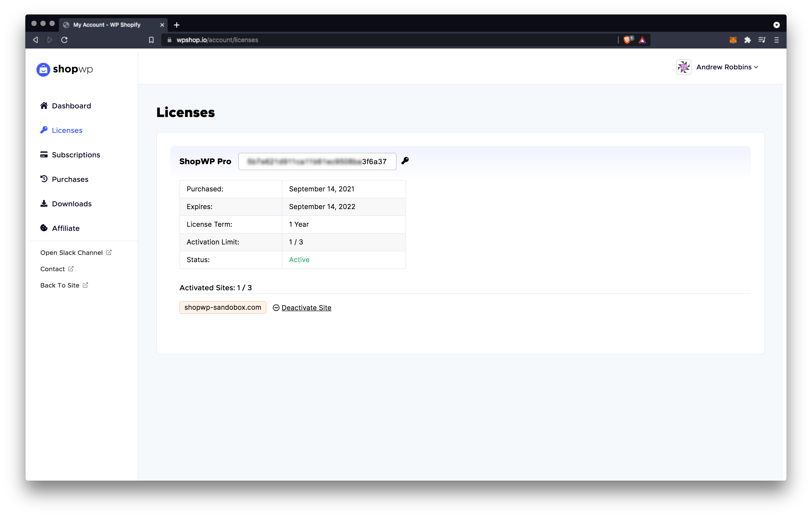Click external-link icon beside Contact

pyautogui.click(x=71, y=269)
